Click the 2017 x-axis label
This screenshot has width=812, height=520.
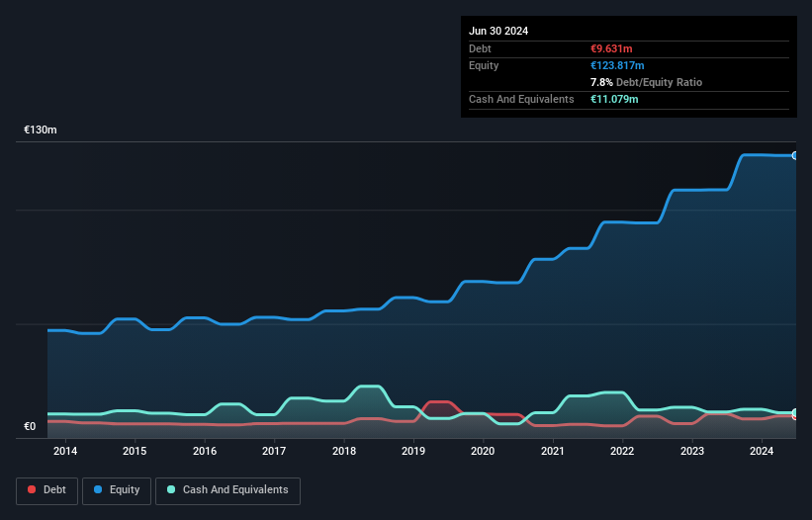click(274, 451)
